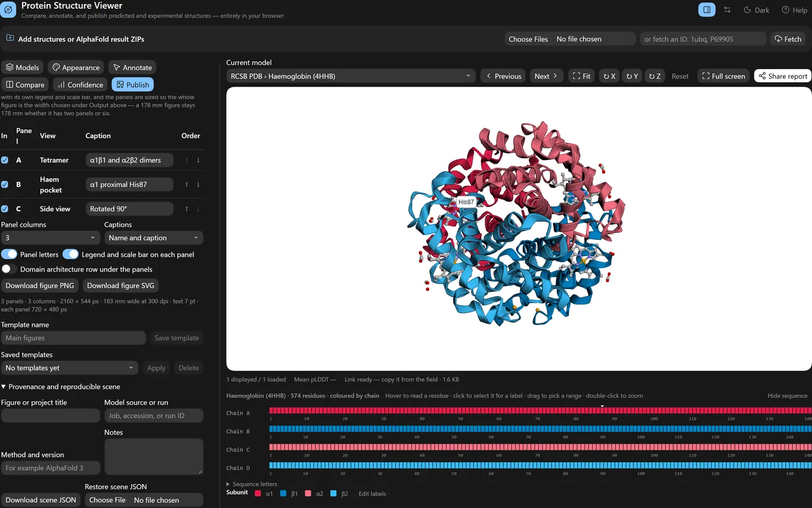The width and height of the screenshot is (812, 508).
Task: Click the Fetch button with cloud icon
Action: [788, 39]
